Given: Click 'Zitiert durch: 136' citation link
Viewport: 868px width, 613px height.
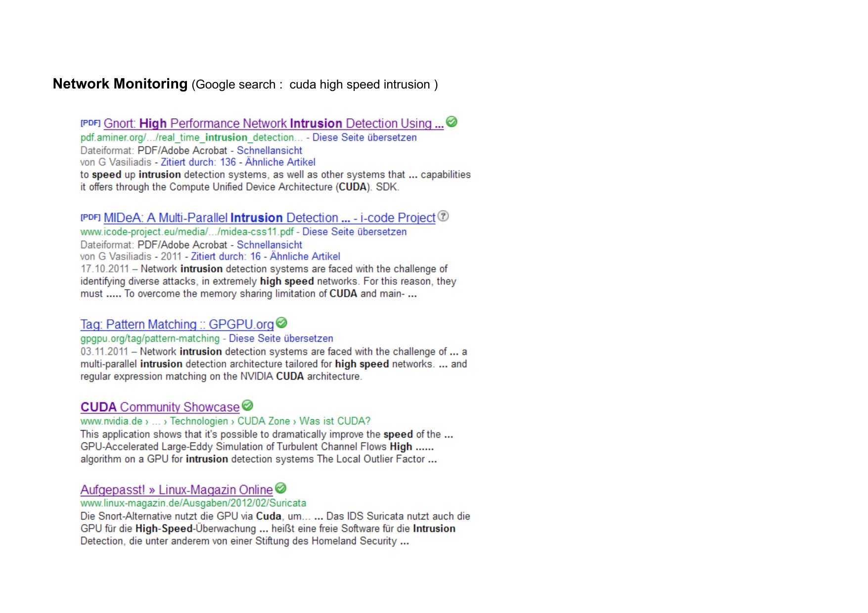Looking at the screenshot, I should (198, 162).
